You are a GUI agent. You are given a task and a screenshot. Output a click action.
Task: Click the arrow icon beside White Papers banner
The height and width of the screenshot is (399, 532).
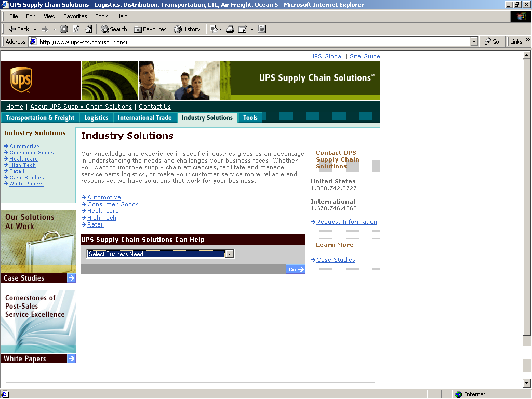(71, 358)
